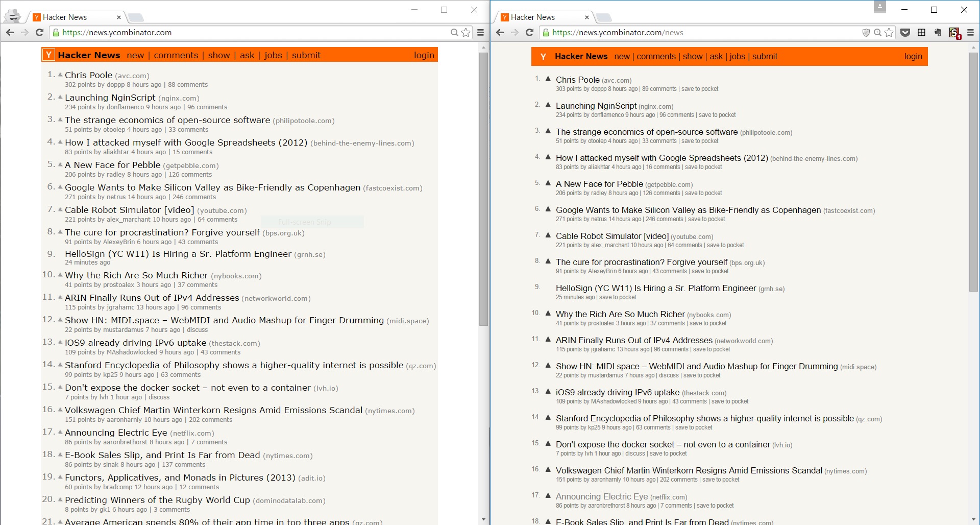This screenshot has width=980, height=525.
Task: Upvote 'Cable Robot Simulator' in the right window
Action: pyautogui.click(x=548, y=235)
